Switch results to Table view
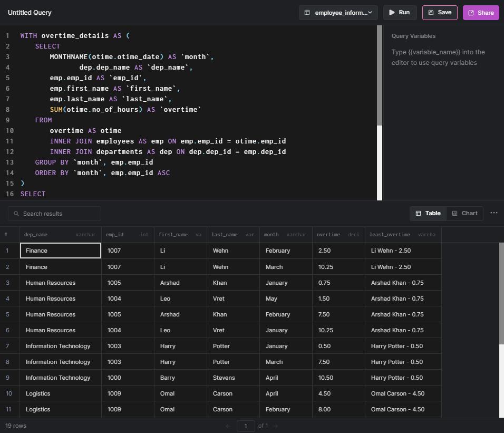This screenshot has width=504, height=433. point(428,214)
